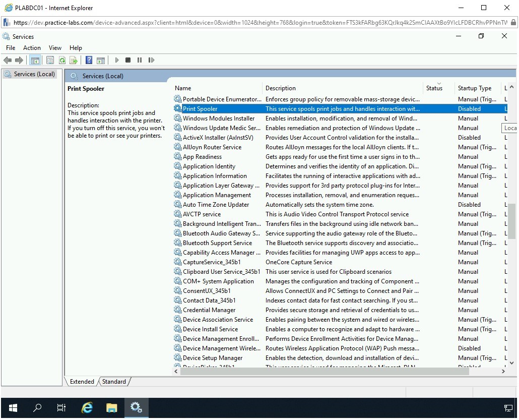This screenshot has width=519, height=420.
Task: Click the Restart Service toolbar icon
Action: 151,60
